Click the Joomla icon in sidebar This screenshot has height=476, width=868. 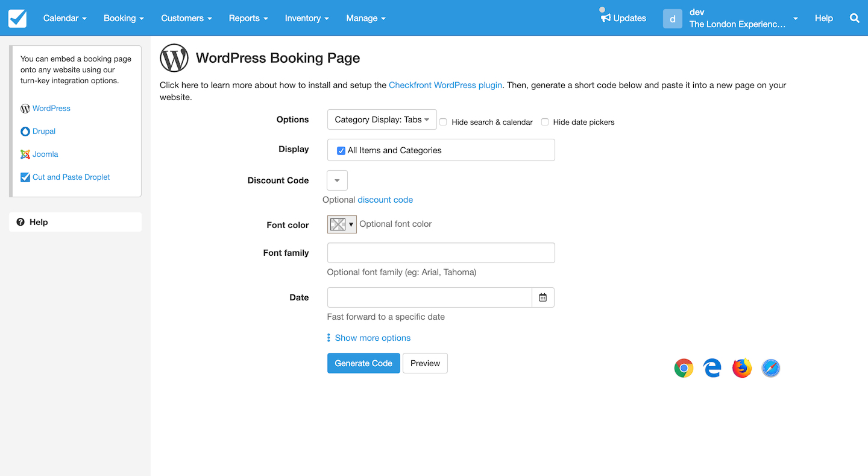pos(25,154)
